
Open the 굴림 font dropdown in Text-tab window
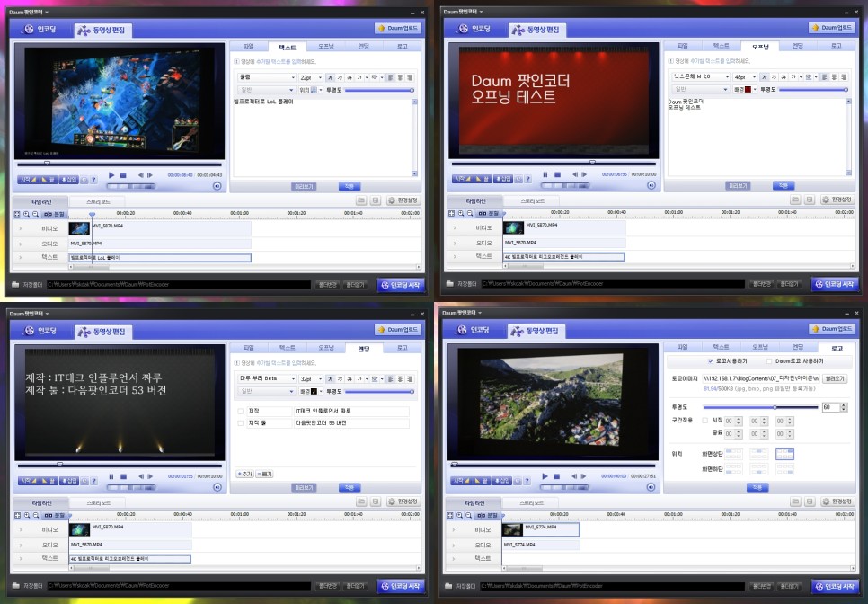click(x=267, y=77)
